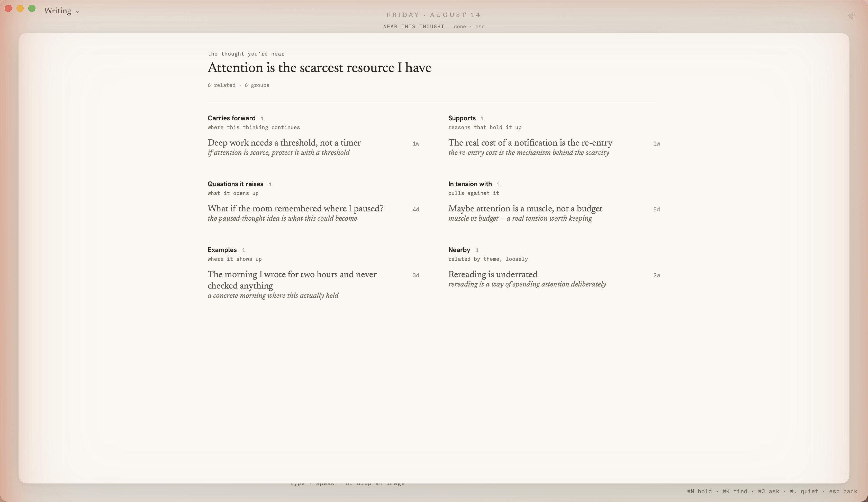Click the '6 related · 6 groups' summary

(x=238, y=85)
